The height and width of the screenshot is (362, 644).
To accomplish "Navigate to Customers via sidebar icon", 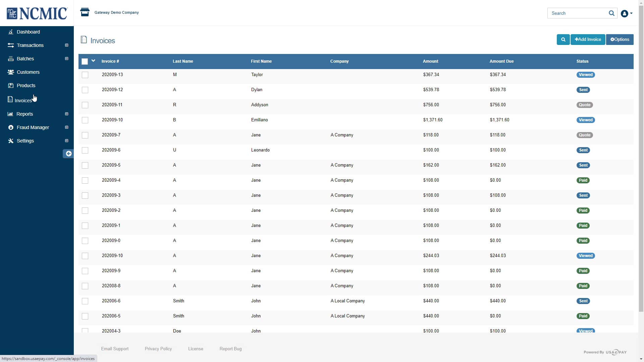I will [28, 72].
